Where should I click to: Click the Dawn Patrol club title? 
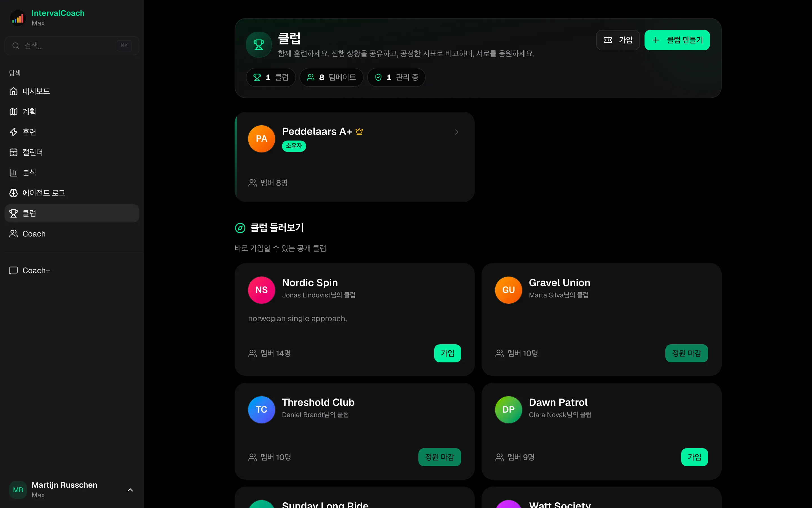point(558,402)
